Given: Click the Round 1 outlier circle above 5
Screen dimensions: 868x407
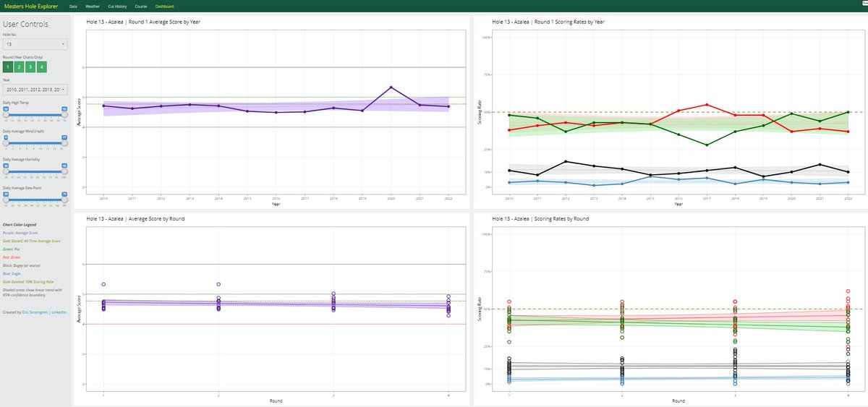Looking at the screenshot, I should pos(103,285).
